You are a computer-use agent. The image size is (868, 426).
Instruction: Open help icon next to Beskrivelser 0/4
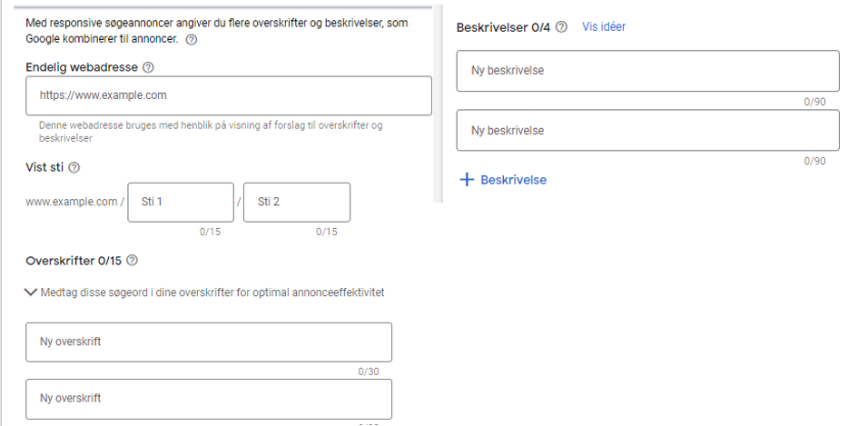[x=561, y=27]
